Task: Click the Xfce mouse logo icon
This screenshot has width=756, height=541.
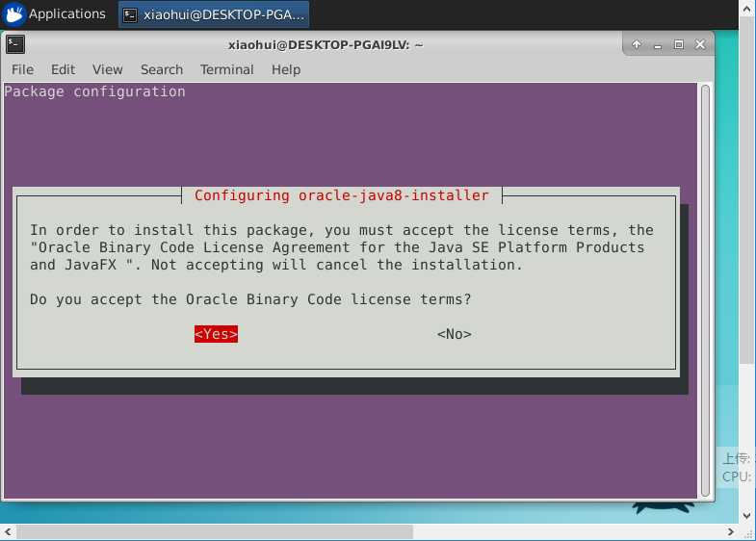Action: tap(14, 14)
